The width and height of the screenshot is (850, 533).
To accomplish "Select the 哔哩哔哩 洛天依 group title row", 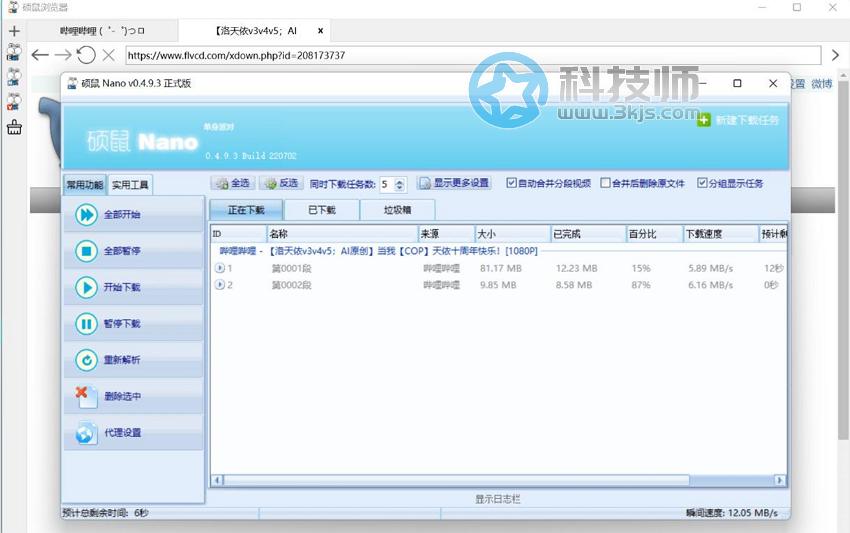I will point(378,251).
